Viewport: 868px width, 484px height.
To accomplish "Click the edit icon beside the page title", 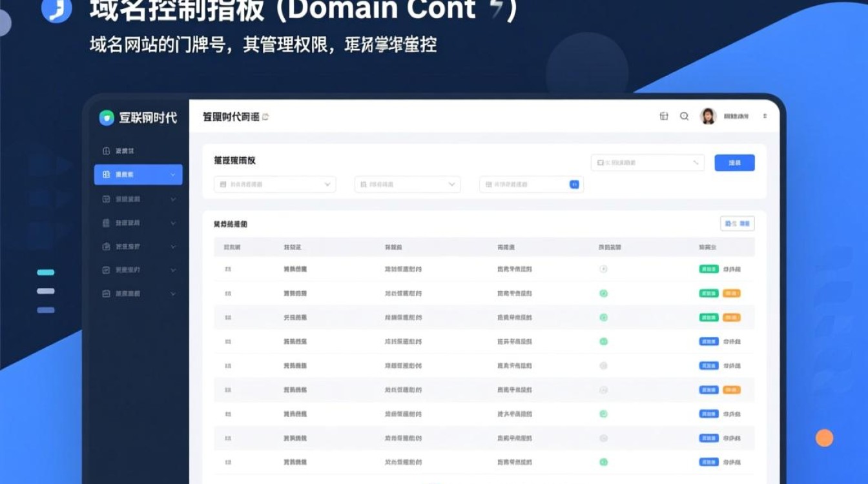I will pos(265,117).
